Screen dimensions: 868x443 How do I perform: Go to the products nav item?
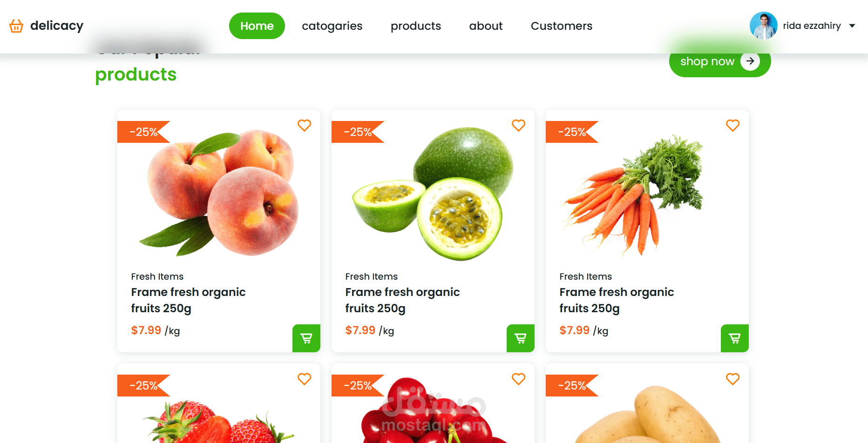416,26
